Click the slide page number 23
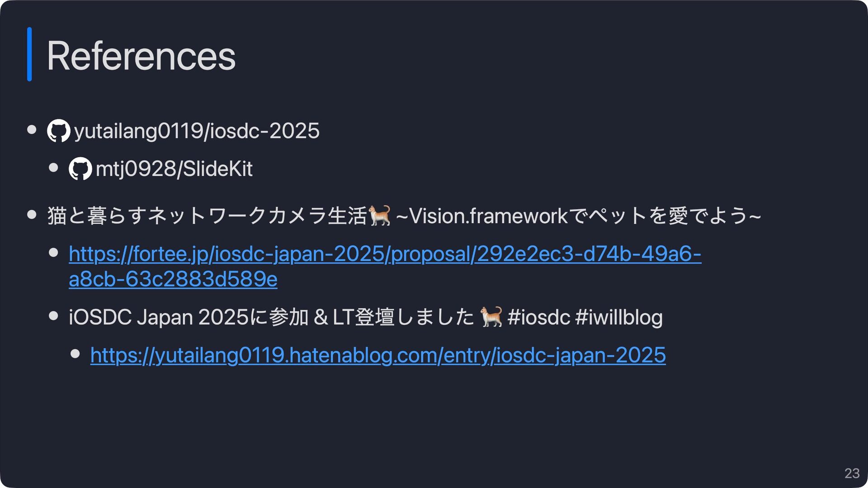868x488 pixels. [852, 473]
